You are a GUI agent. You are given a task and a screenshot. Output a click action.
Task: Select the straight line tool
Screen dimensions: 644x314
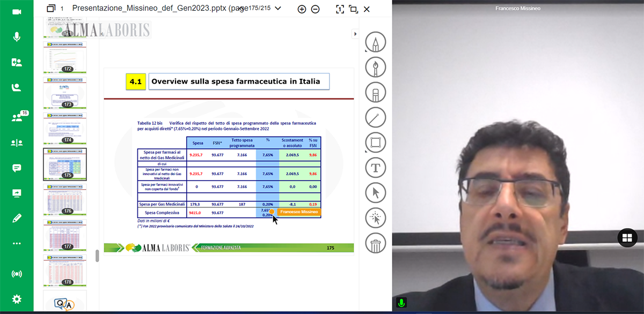(x=376, y=117)
